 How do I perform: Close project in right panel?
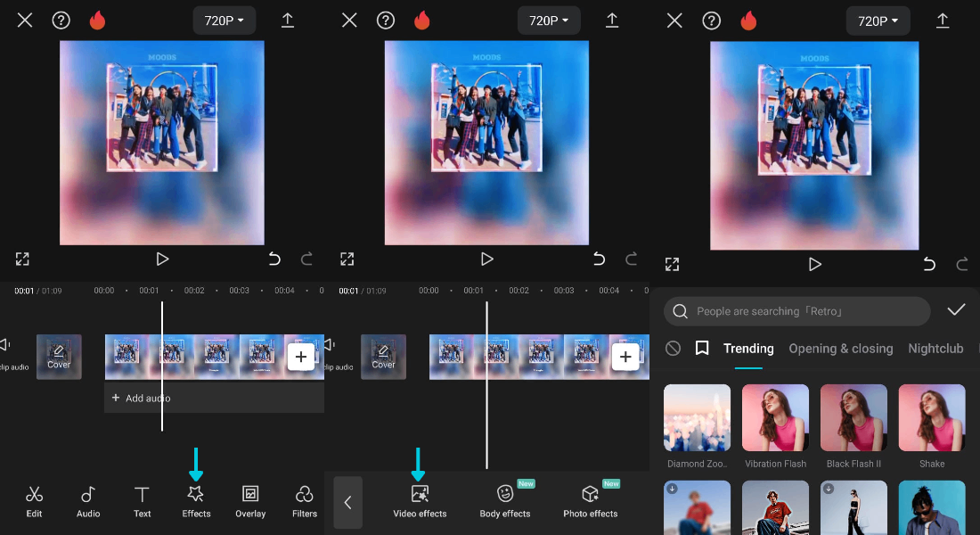point(674,21)
